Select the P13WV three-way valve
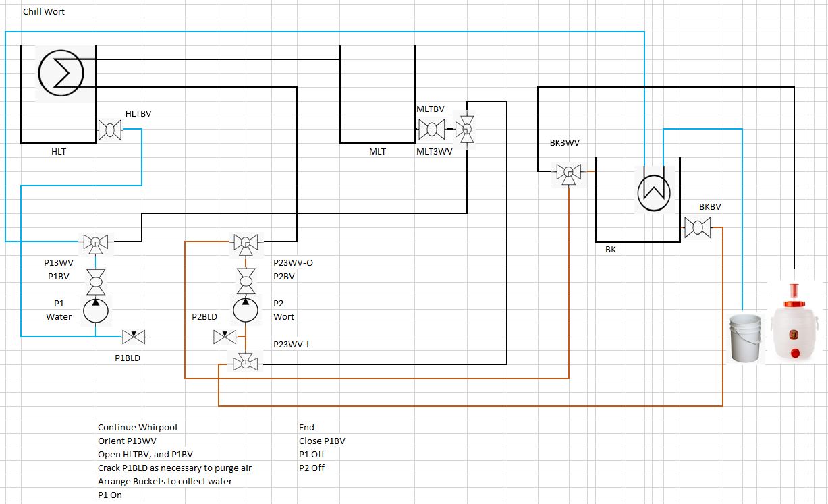 (x=95, y=243)
